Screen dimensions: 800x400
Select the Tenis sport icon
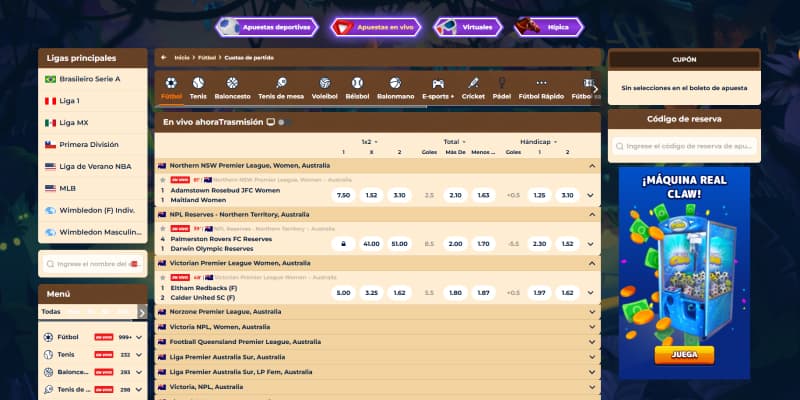point(198,88)
